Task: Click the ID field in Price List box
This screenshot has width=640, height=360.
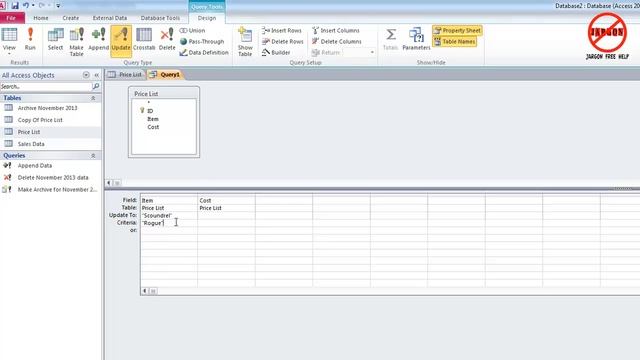Action: pos(150,111)
